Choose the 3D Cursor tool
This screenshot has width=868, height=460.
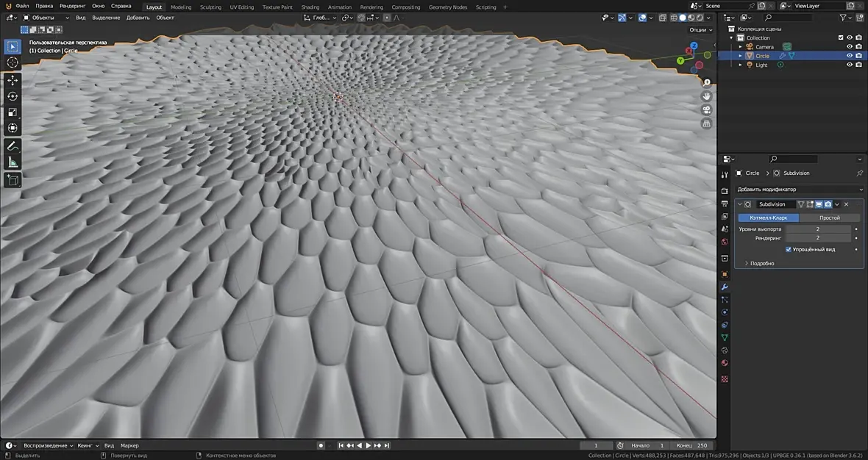(13, 62)
